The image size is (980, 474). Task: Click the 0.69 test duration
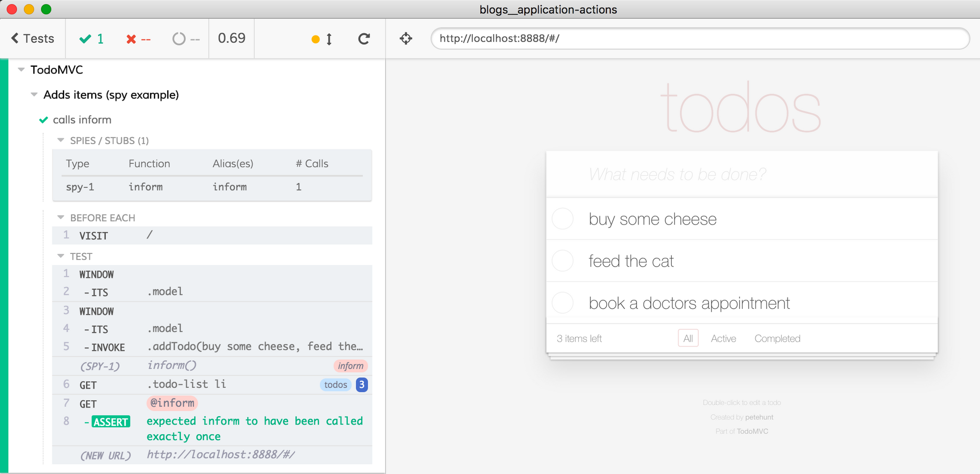pos(232,38)
